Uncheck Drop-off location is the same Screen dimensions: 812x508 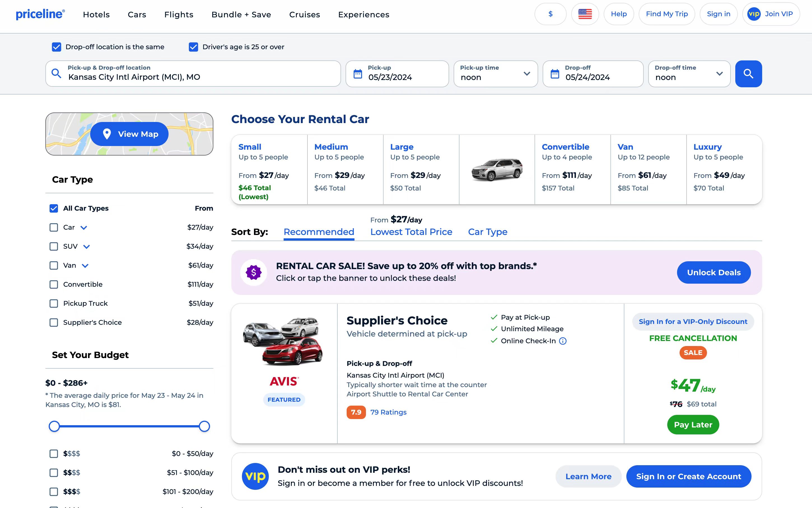[x=57, y=47]
